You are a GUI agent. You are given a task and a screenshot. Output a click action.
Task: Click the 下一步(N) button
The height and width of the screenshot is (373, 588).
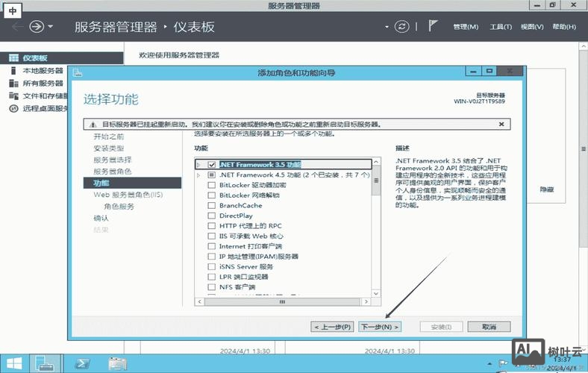pos(380,327)
